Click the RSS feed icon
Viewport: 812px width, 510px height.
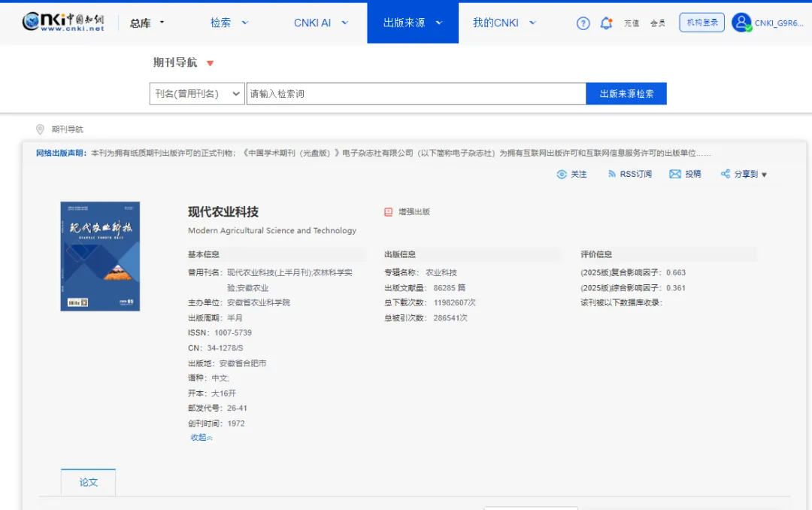click(x=611, y=175)
